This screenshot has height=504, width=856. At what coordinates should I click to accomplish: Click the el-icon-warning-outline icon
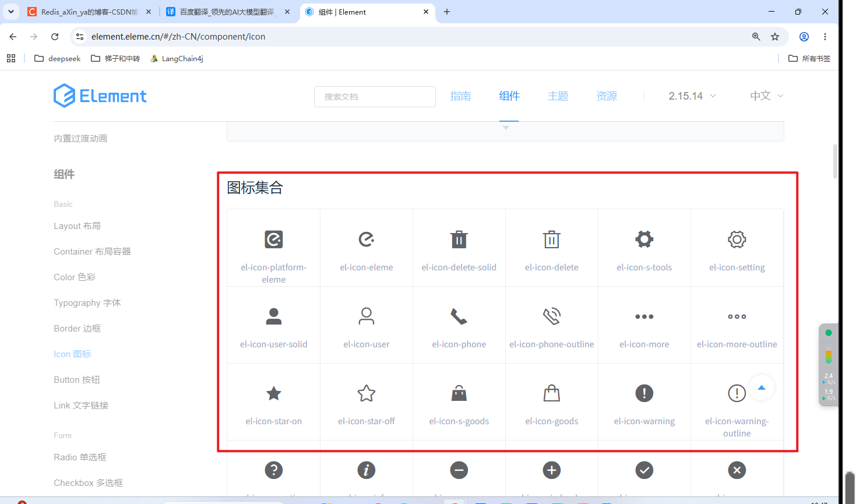click(x=737, y=393)
